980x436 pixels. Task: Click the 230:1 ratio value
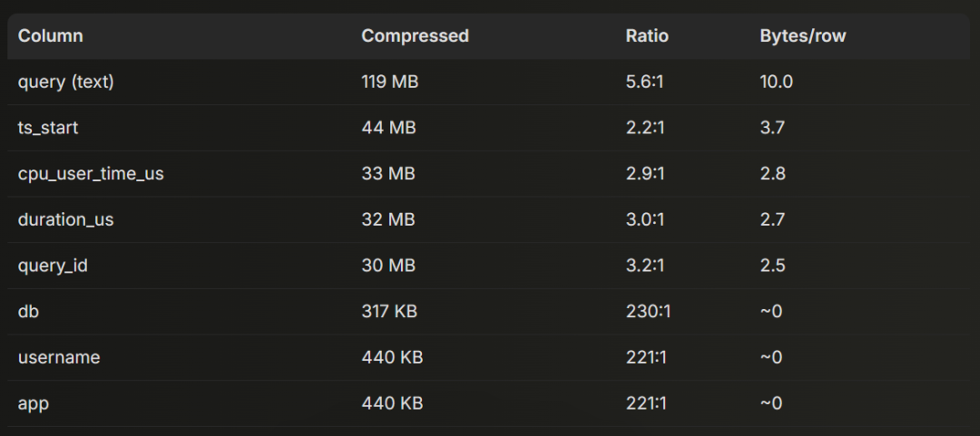click(x=648, y=311)
